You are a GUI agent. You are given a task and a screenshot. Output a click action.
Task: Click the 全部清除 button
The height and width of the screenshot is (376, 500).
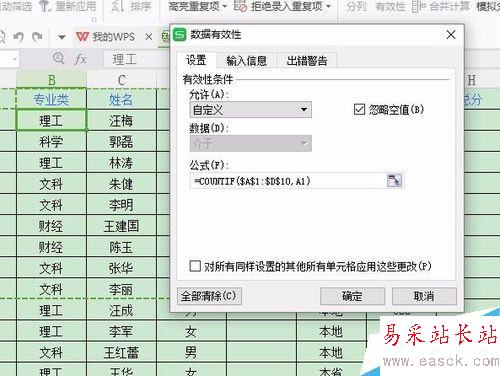[209, 296]
